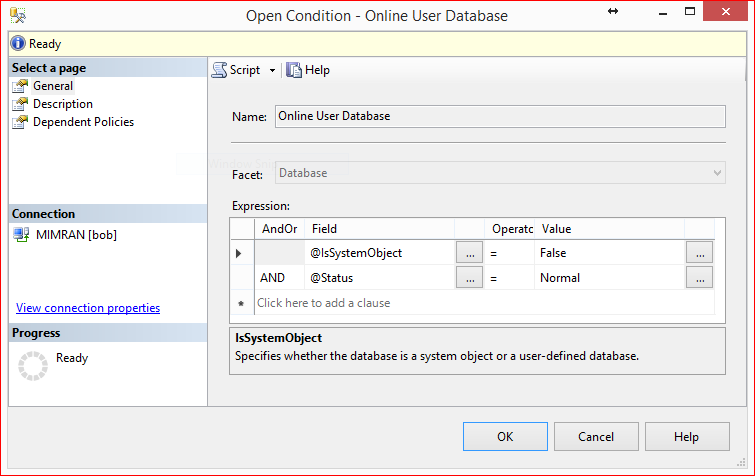The height and width of the screenshot is (476, 755).
Task: Open value editor for False value
Action: (x=698, y=253)
